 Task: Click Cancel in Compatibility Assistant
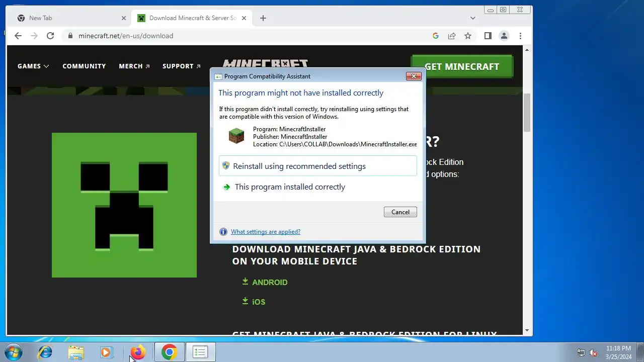pyautogui.click(x=400, y=212)
